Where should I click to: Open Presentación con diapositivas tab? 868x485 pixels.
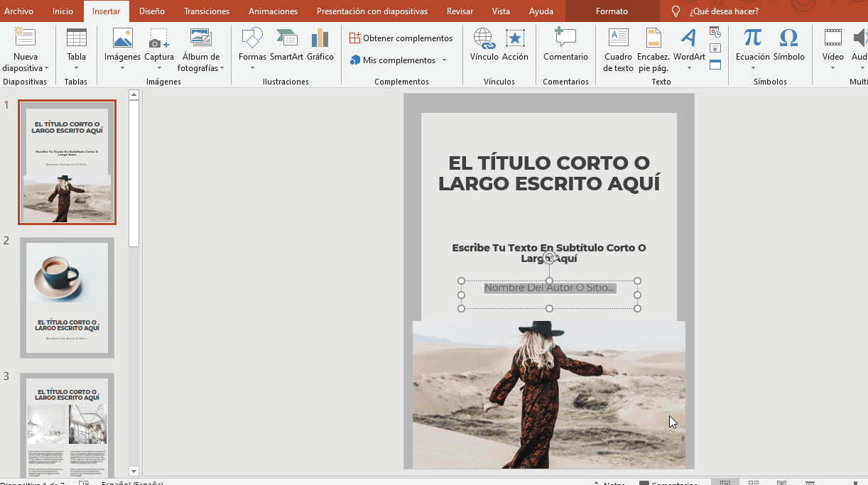coord(372,11)
